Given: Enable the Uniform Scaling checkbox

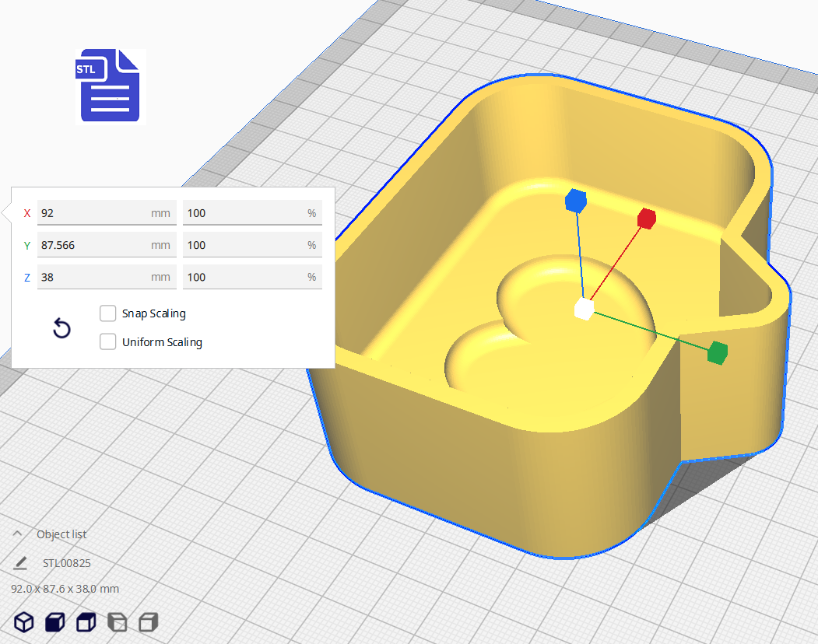Looking at the screenshot, I should [x=108, y=341].
